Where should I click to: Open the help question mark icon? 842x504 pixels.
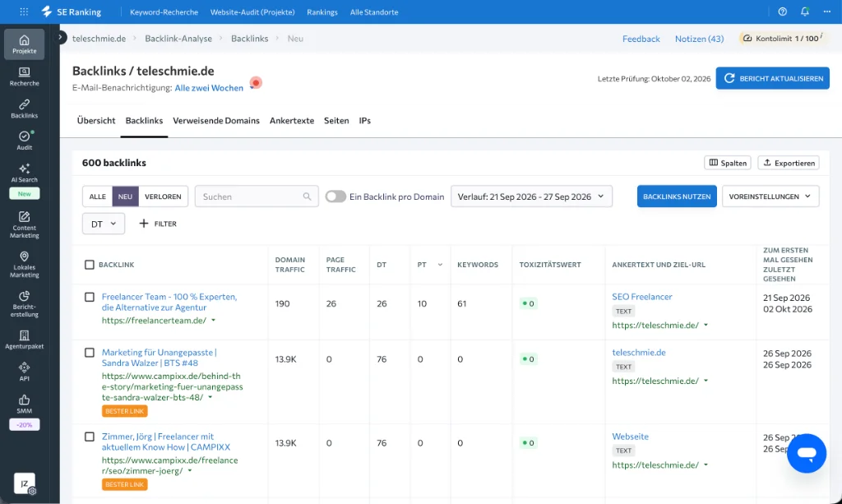[783, 12]
